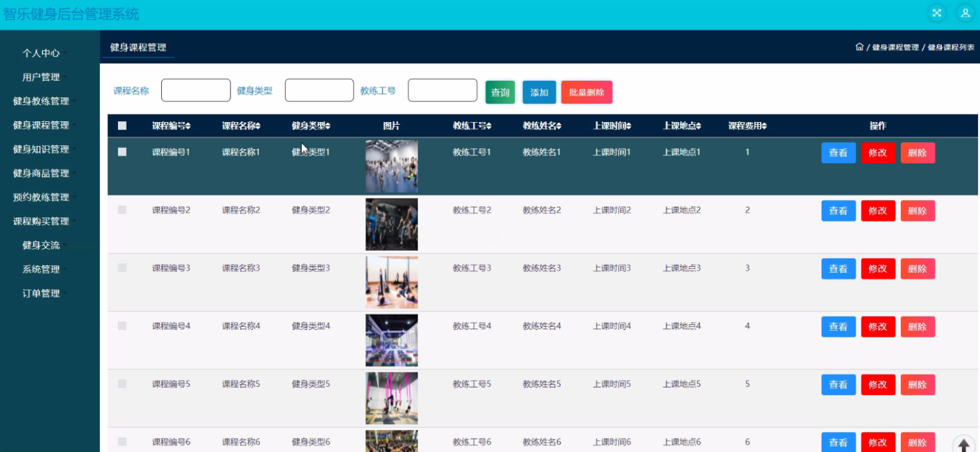Check the box for 课程编号3 row

point(122,267)
